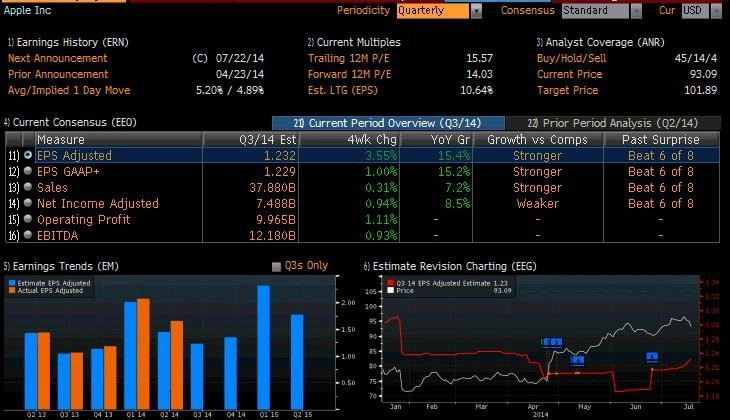730x420 pixels.
Task: Open Current Consensus (EEO) link
Action: pos(70,122)
